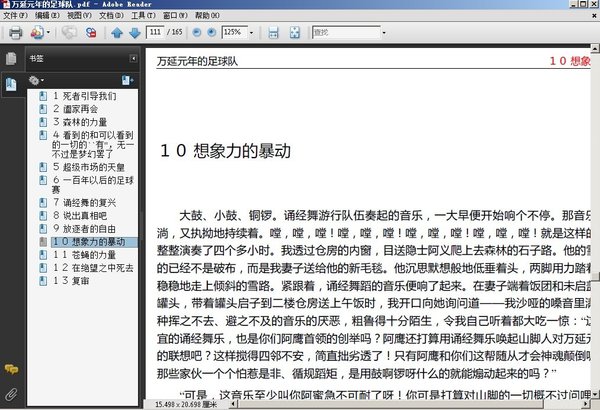Click the collaborate speech bubble icon
Screen dimensions: 600x410
(69, 33)
